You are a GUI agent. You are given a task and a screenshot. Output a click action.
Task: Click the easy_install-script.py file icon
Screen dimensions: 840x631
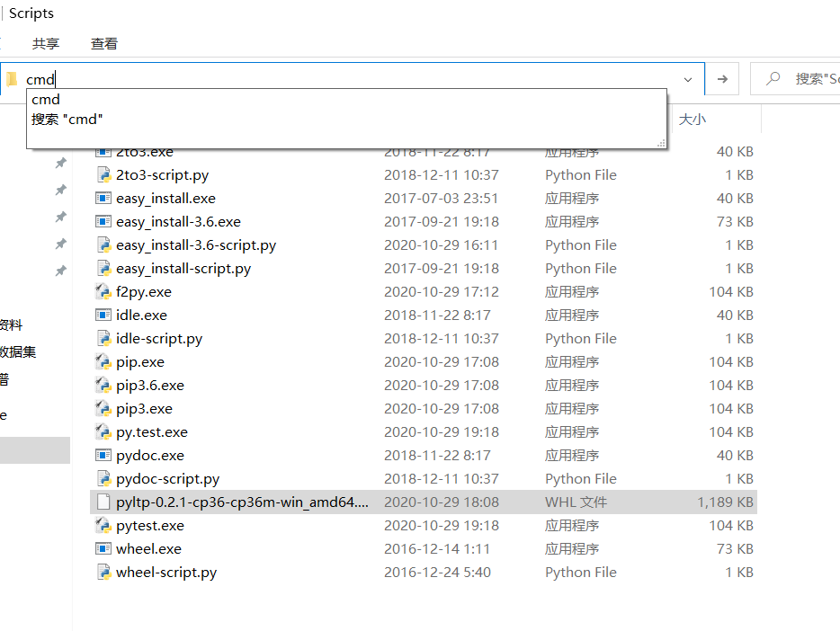103,268
